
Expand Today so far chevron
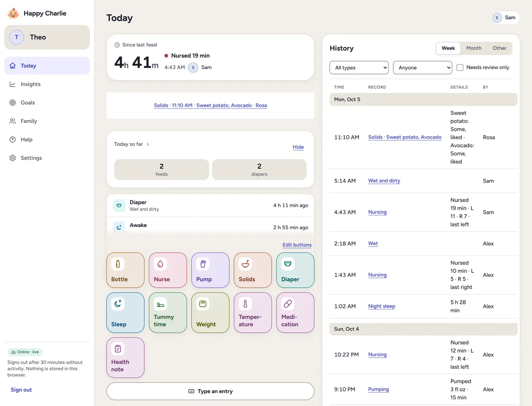148,144
